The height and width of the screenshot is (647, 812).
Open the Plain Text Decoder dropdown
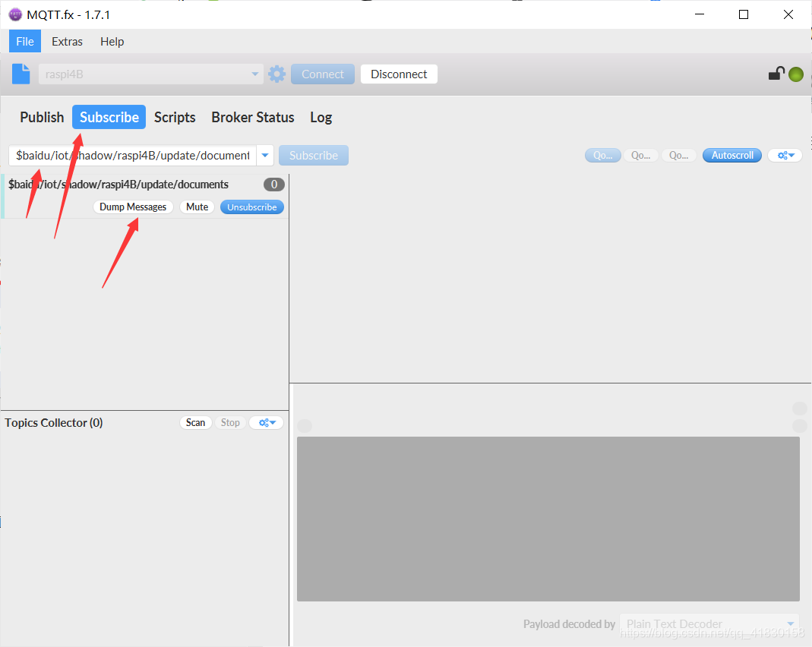tap(709, 624)
